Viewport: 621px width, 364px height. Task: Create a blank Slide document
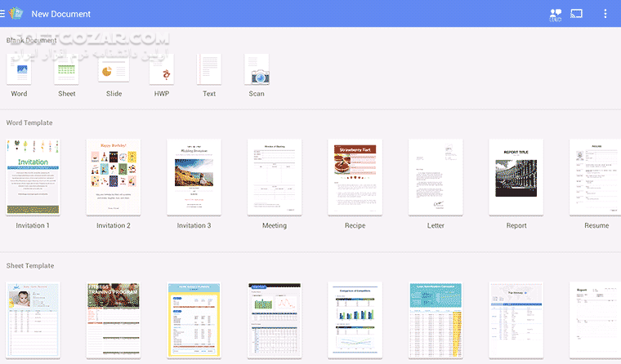point(114,68)
